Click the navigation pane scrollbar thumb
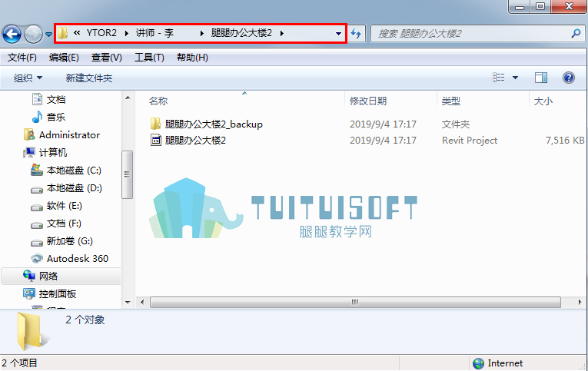The image size is (588, 371). (x=128, y=174)
